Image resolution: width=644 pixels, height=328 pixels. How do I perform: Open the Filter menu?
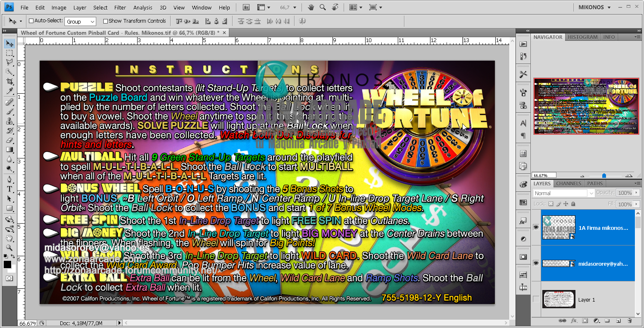(x=120, y=7)
